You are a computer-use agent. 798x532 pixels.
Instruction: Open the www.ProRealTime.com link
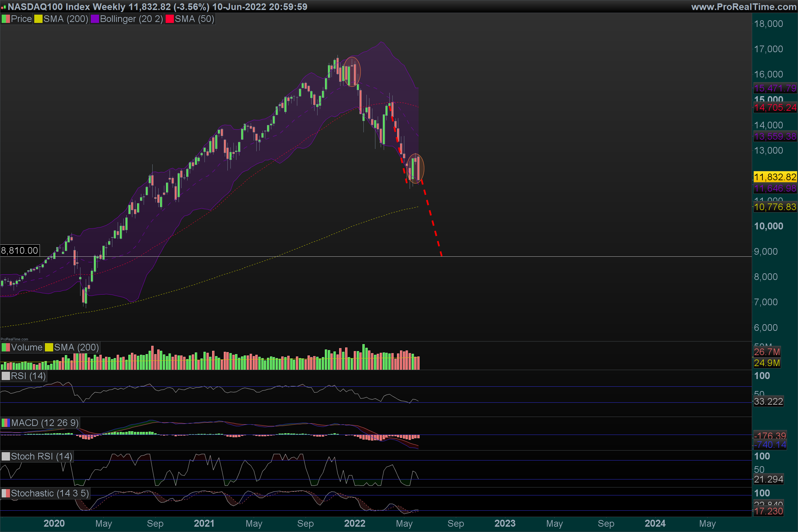[x=744, y=7]
